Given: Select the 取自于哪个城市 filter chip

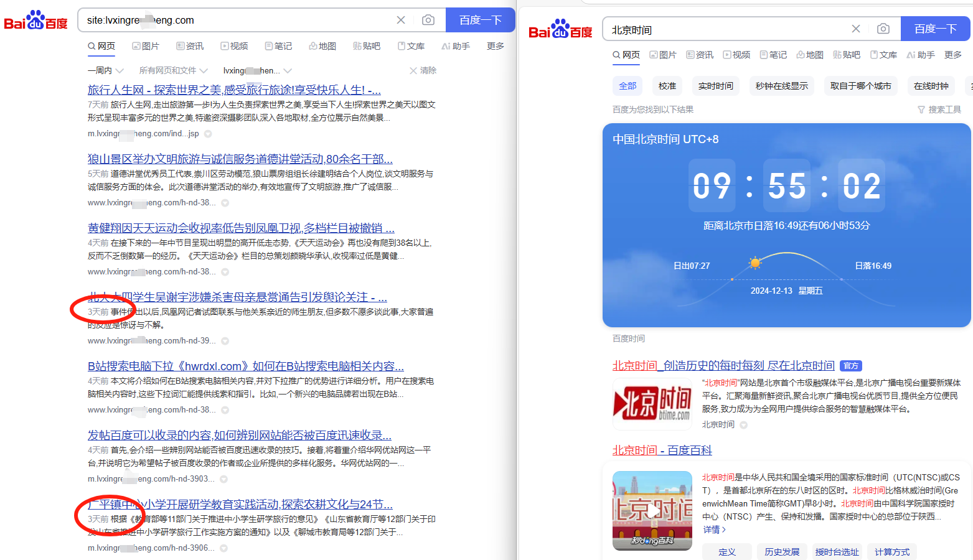Looking at the screenshot, I should point(861,86).
